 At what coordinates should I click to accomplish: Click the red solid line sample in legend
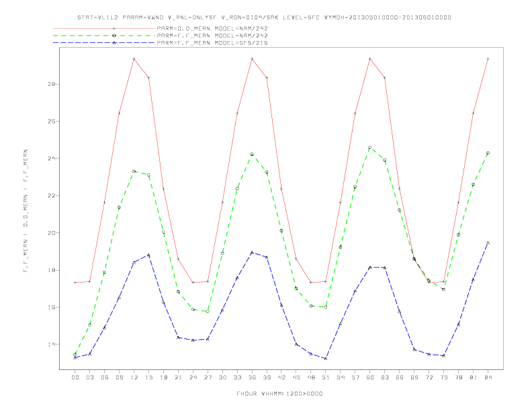point(104,28)
